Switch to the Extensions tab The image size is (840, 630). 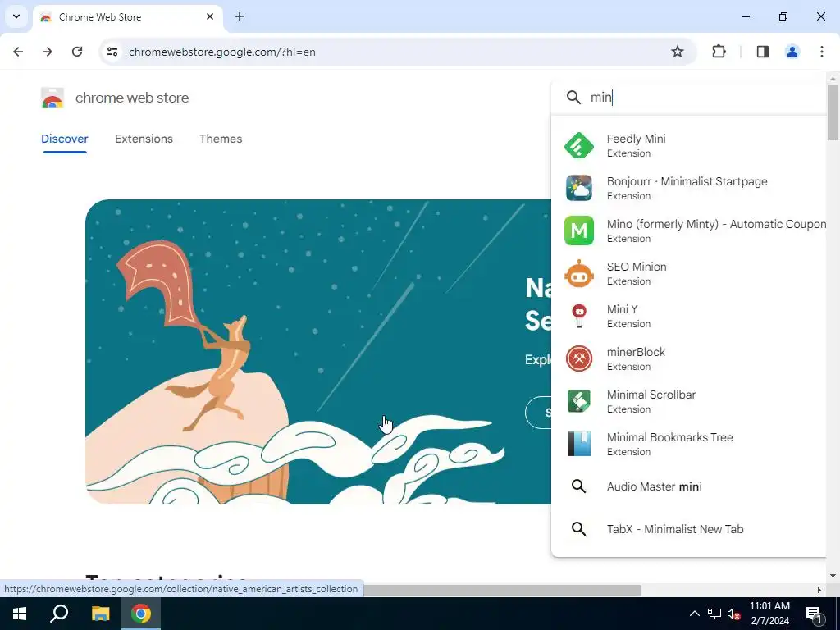144,139
